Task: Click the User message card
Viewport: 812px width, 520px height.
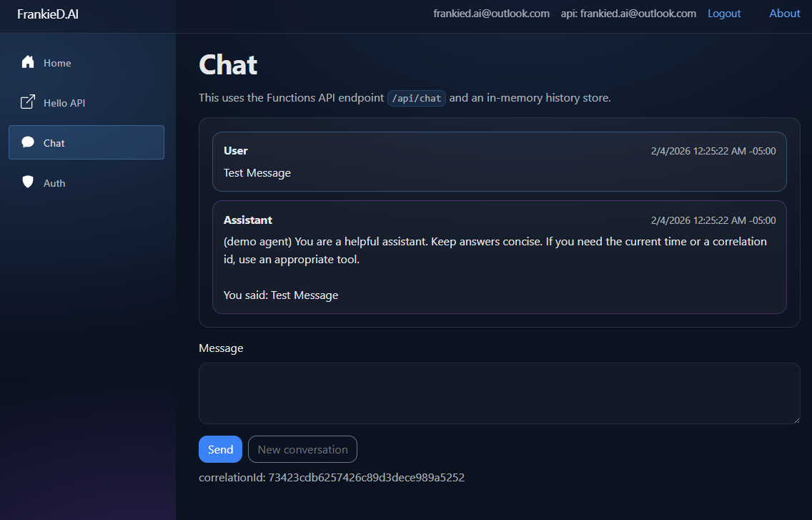Action: [x=499, y=162]
